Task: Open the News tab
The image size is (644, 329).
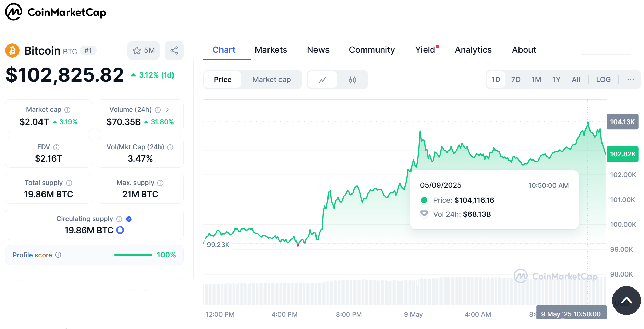Action: point(318,50)
